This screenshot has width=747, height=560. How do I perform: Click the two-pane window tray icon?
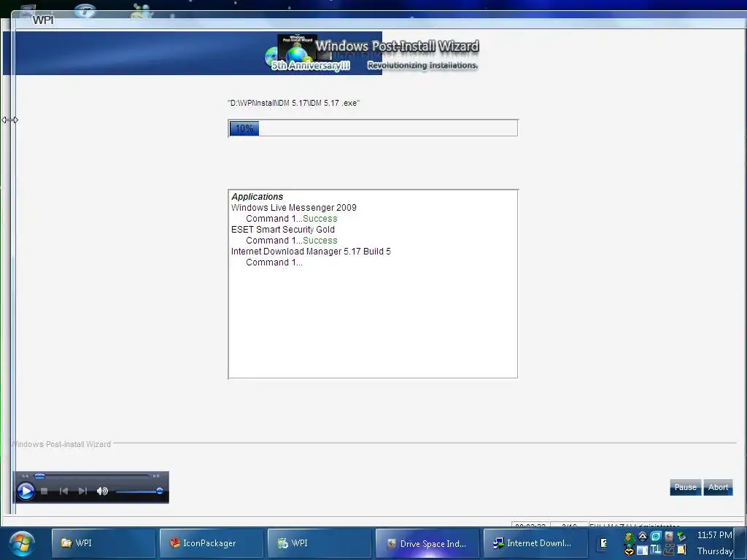point(642,551)
